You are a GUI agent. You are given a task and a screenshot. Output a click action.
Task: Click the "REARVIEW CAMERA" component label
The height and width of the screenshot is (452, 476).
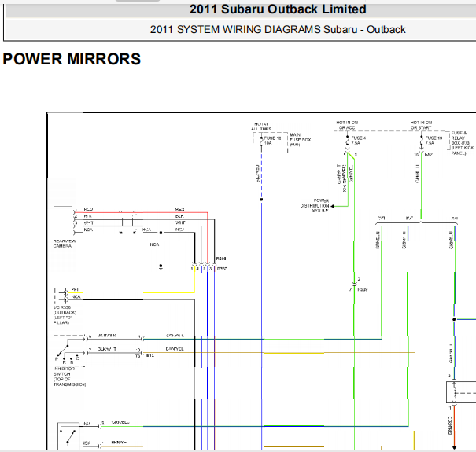(x=65, y=244)
